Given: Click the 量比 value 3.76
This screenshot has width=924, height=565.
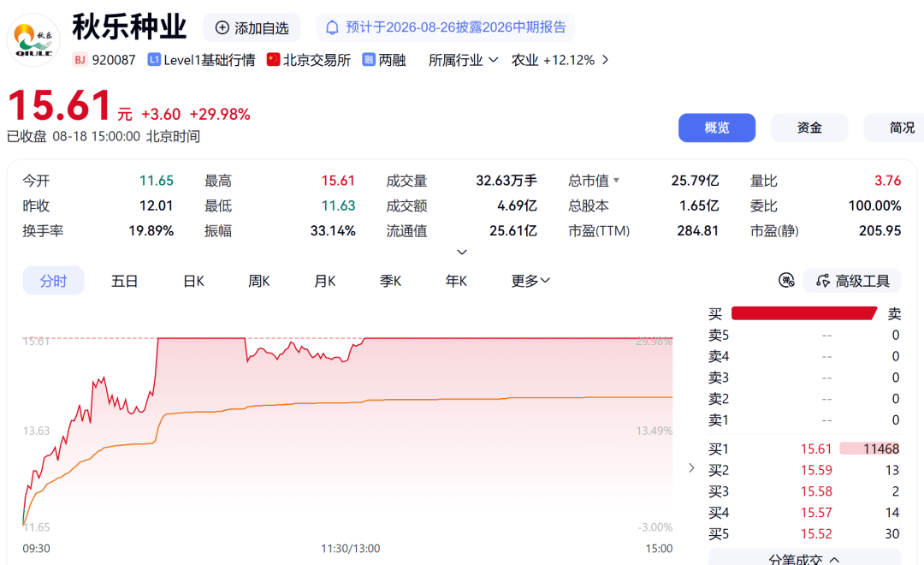Looking at the screenshot, I should pyautogui.click(x=888, y=181).
